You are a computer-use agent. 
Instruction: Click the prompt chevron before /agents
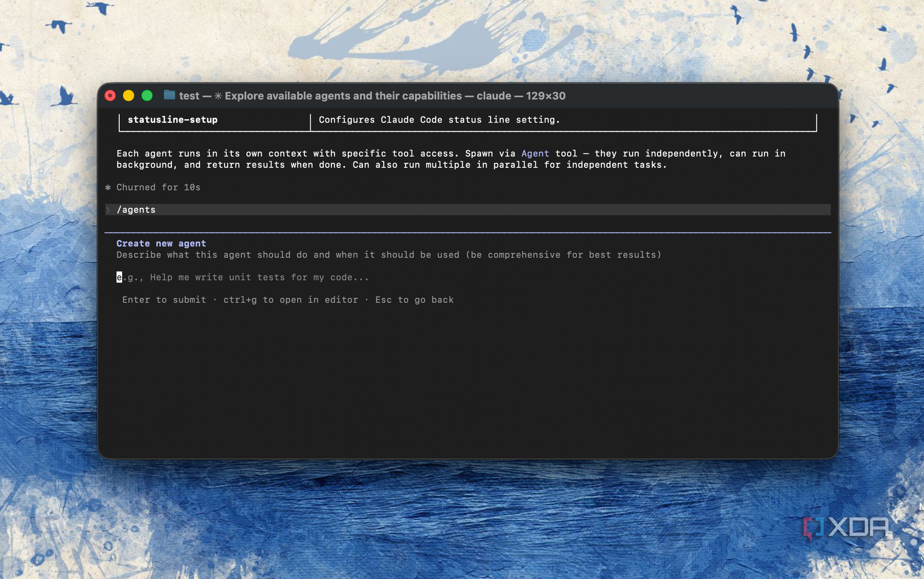[x=108, y=210]
